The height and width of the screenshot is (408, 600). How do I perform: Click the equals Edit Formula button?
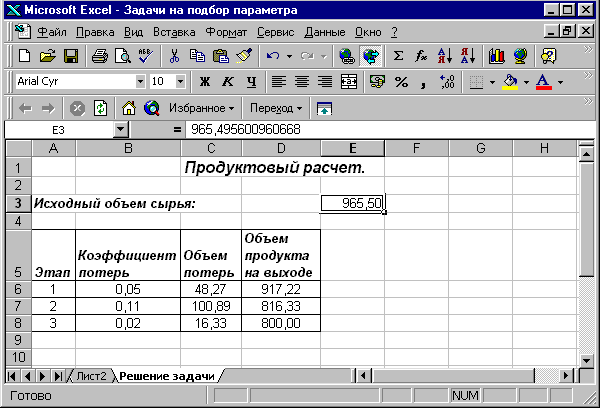[177, 130]
